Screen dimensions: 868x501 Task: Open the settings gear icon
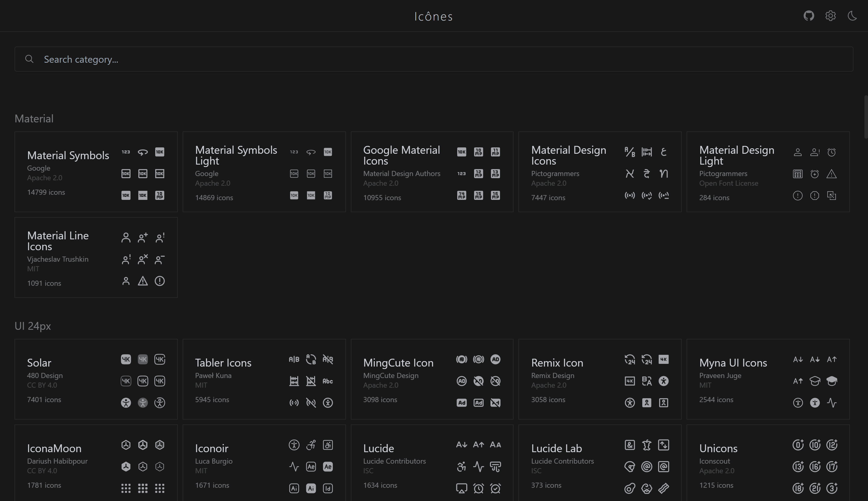tap(831, 15)
